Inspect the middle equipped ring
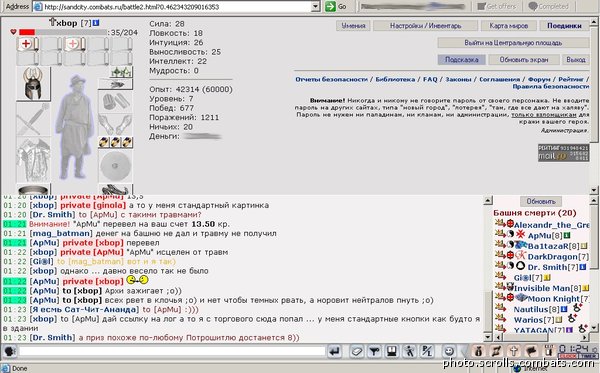 click(116, 142)
